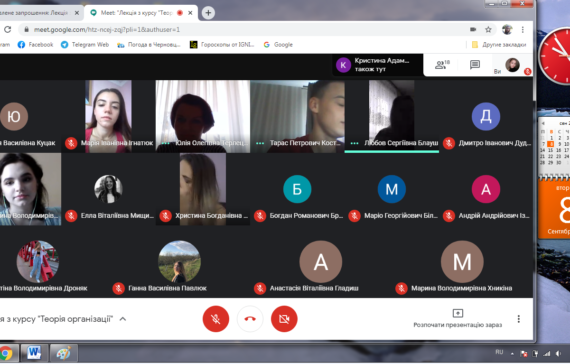This screenshot has height=364, width=570.
Task: Open the Facebook bookmark
Action: click(35, 45)
